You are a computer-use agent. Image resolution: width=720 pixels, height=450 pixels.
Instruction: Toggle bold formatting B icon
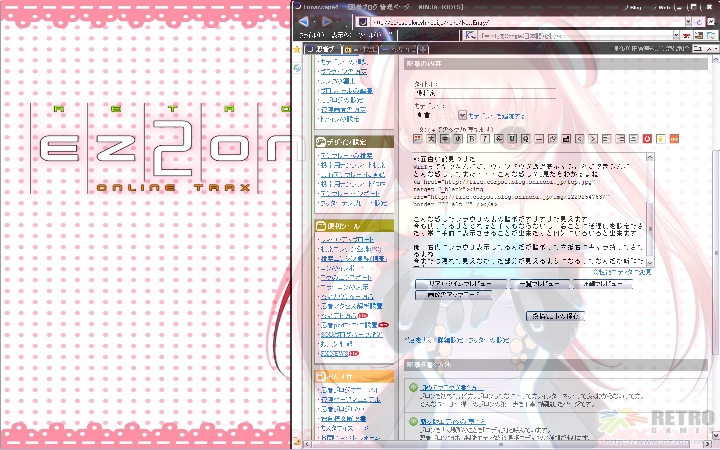coord(472,138)
